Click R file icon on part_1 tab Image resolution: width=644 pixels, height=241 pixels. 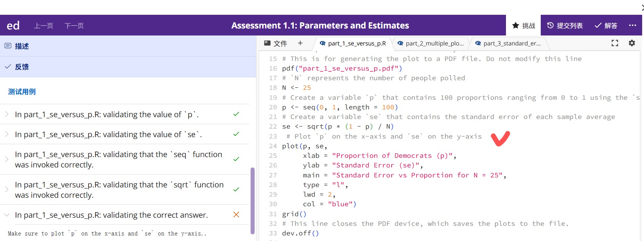pyautogui.click(x=323, y=44)
